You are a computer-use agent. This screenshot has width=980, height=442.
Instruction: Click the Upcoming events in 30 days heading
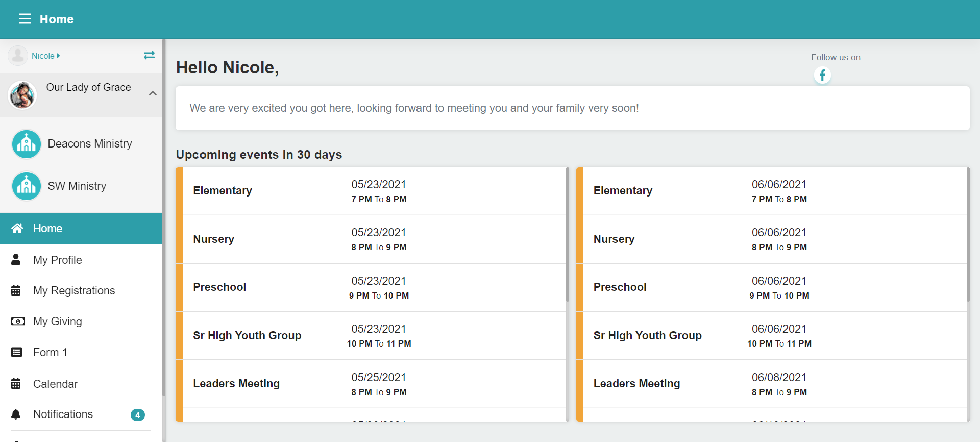pos(259,155)
